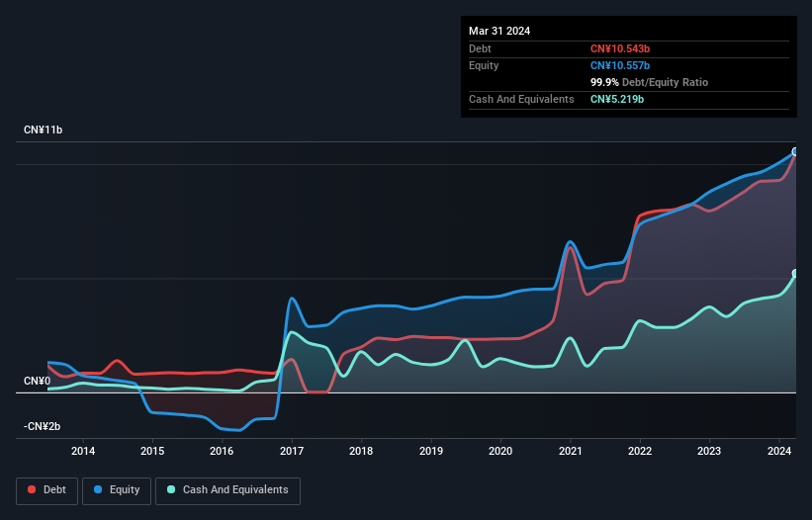
Task: Select the Equity endpoint marker at 2024
Action: tap(795, 151)
